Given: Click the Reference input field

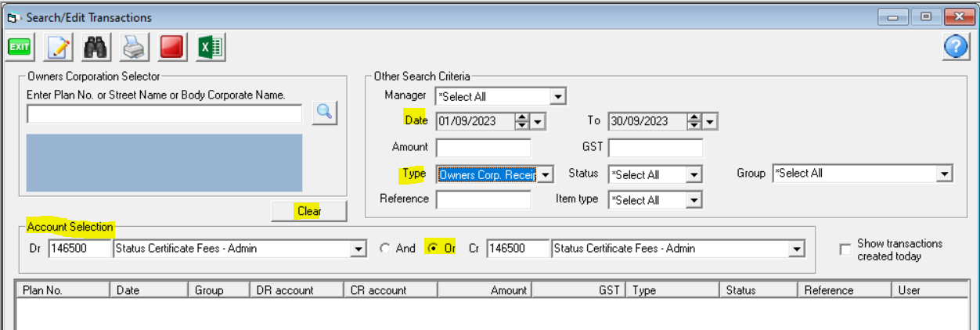Looking at the screenshot, I should click(483, 199).
